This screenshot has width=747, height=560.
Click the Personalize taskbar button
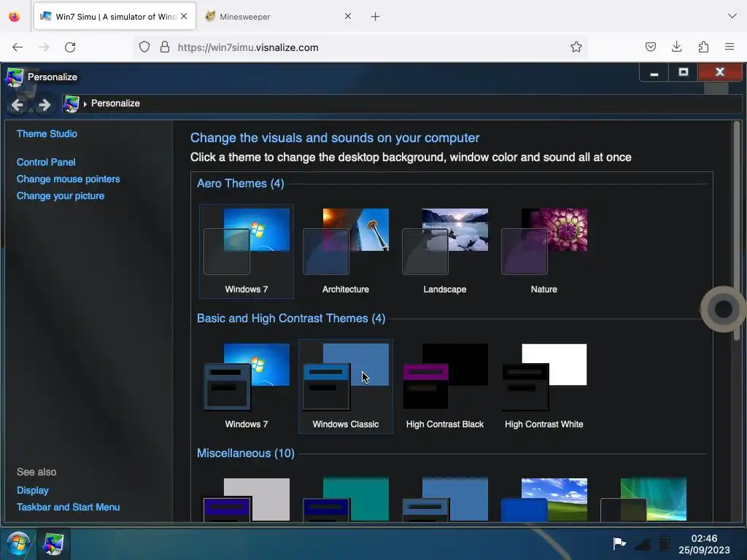[53, 544]
